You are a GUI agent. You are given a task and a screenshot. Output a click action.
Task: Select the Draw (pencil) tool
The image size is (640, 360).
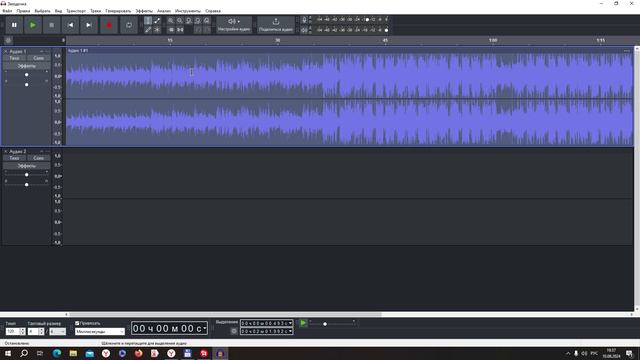[148, 29]
